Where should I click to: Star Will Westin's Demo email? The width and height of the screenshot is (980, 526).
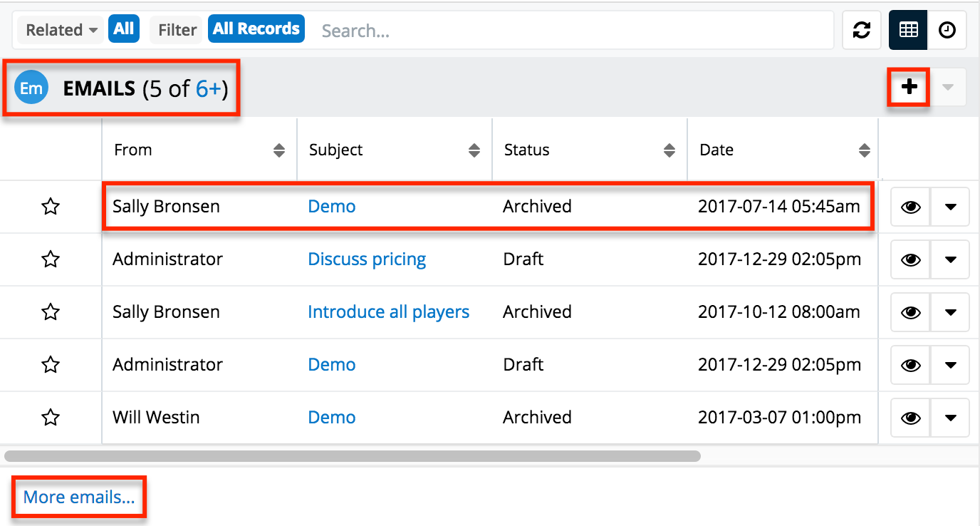[x=51, y=417]
